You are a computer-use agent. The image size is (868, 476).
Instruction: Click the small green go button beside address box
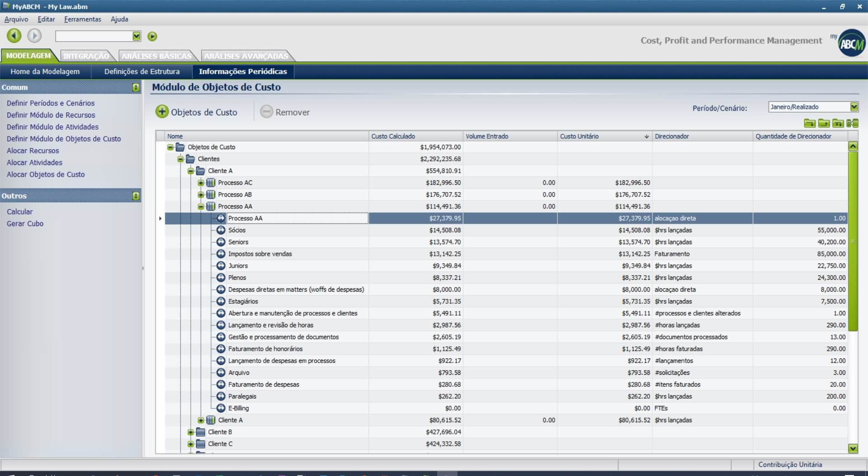[x=152, y=36]
